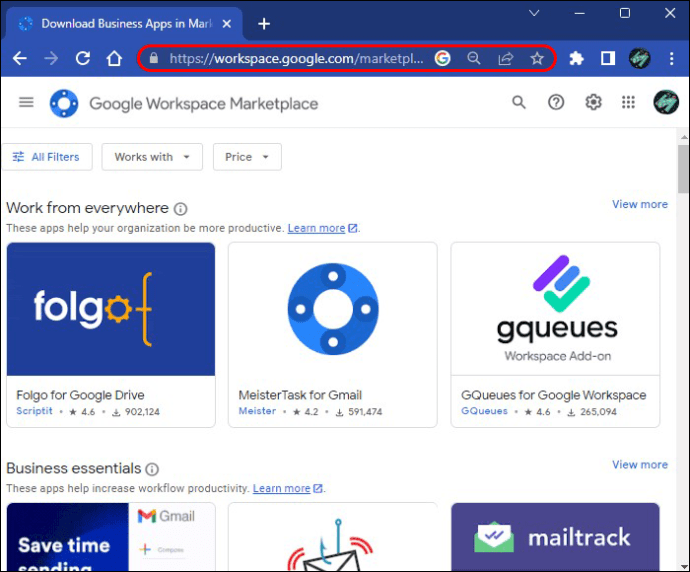Go back to the previous page

coord(20,58)
